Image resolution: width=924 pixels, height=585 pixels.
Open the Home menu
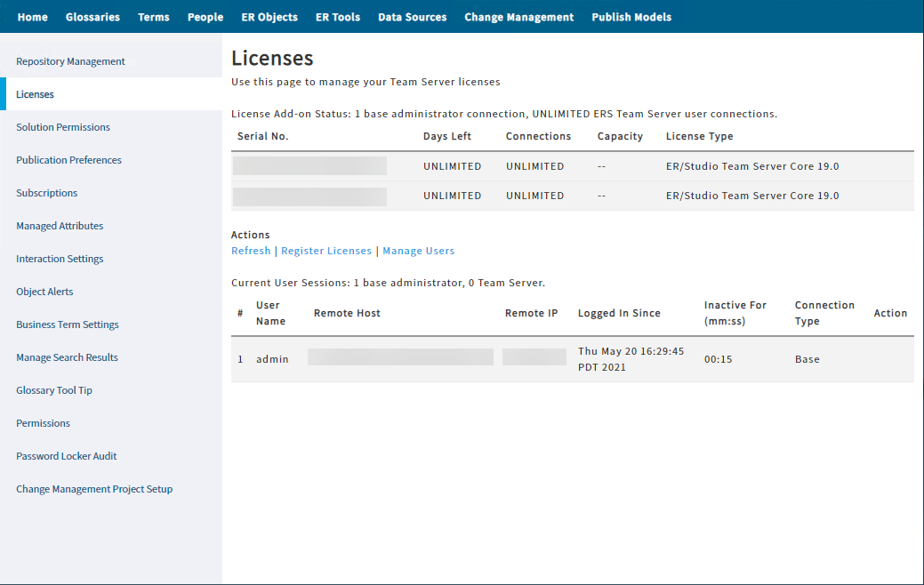pyautogui.click(x=32, y=17)
